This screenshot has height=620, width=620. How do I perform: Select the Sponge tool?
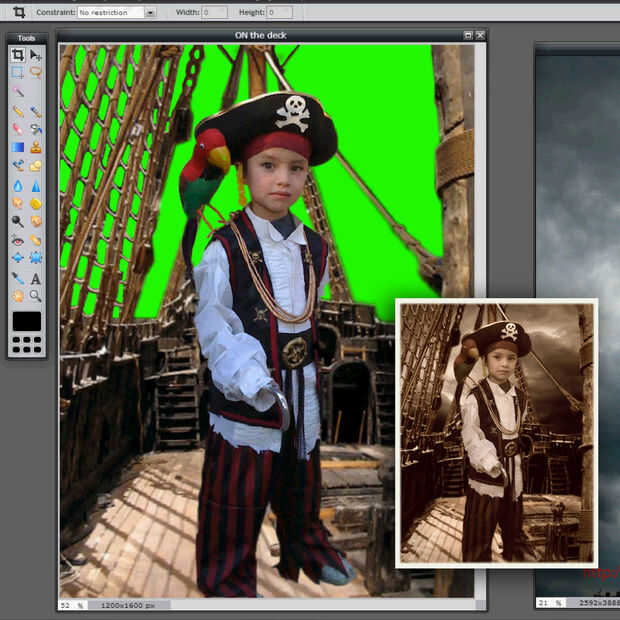pyautogui.click(x=36, y=203)
